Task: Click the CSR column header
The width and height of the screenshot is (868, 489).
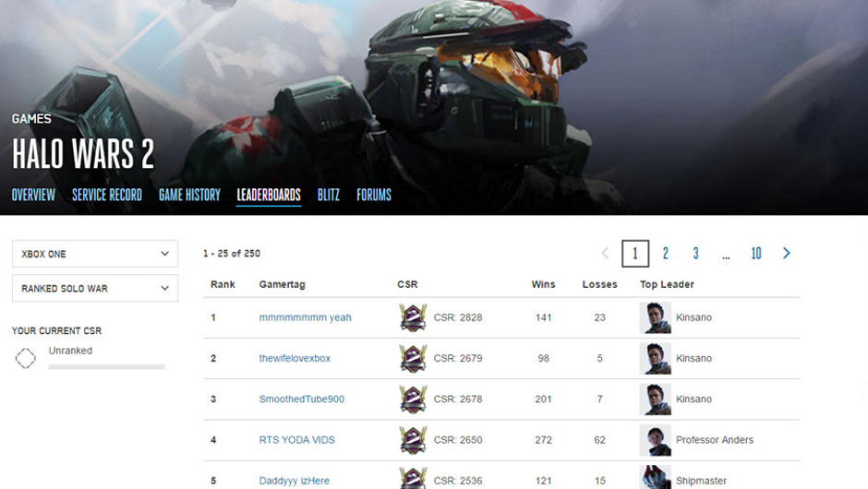Action: pos(407,284)
